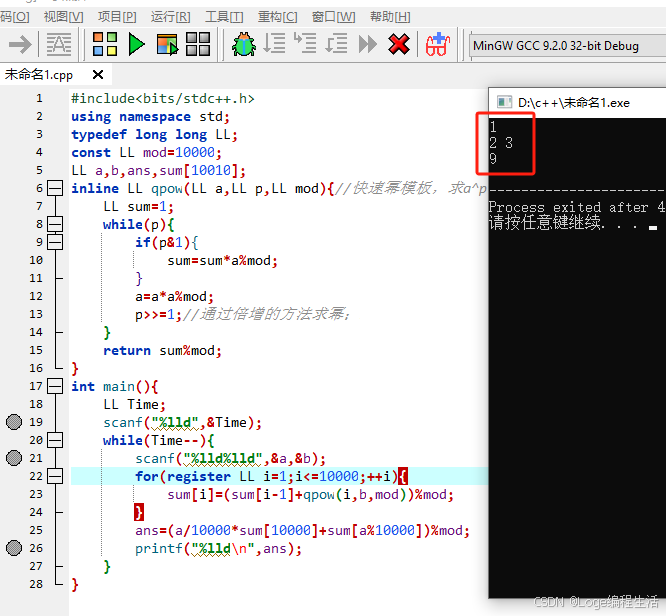
Task: Click the 'LL a,b,ans,sum[10010];' line
Action: click(158, 171)
